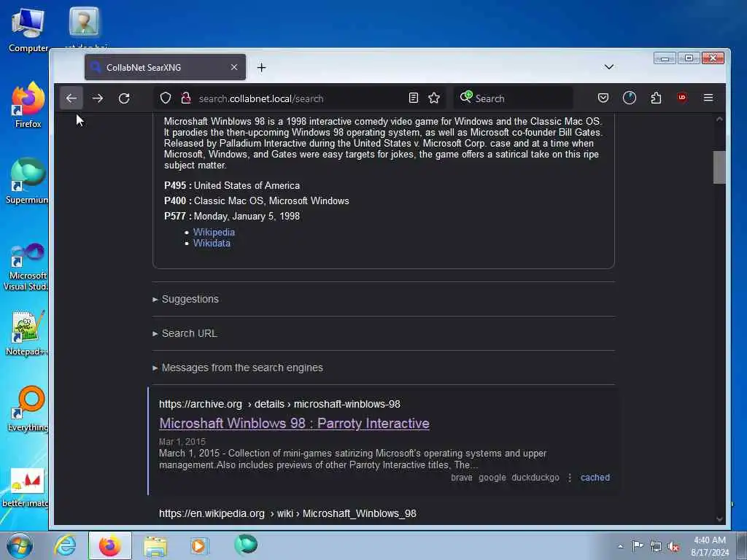Viewport: 747px width, 560px height.
Task: Click the duckduckgo engine label
Action: click(535, 477)
